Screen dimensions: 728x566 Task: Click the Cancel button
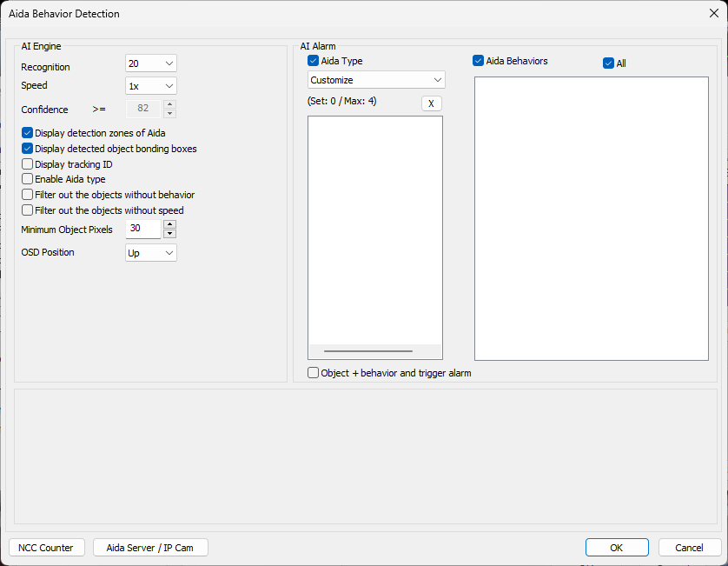click(689, 548)
